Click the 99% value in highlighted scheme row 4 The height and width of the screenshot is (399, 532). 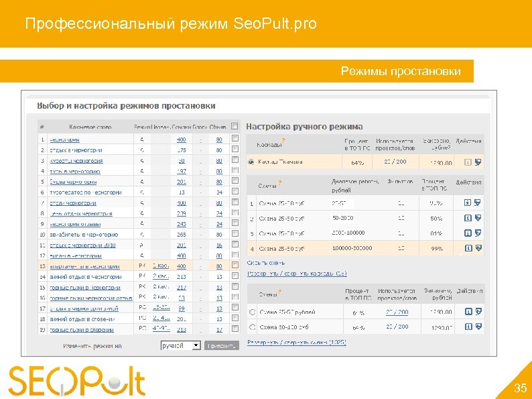point(437,249)
